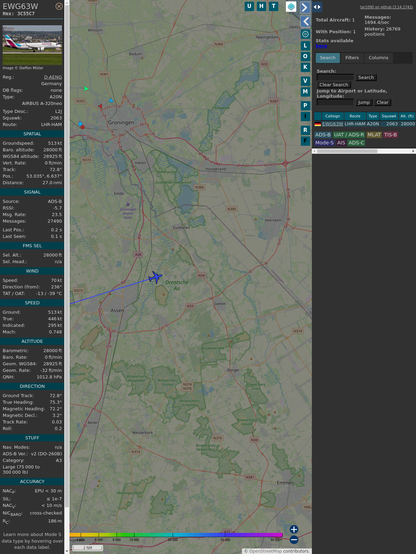The height and width of the screenshot is (554, 416).
Task: Toggle the H map button
Action: [261, 6]
